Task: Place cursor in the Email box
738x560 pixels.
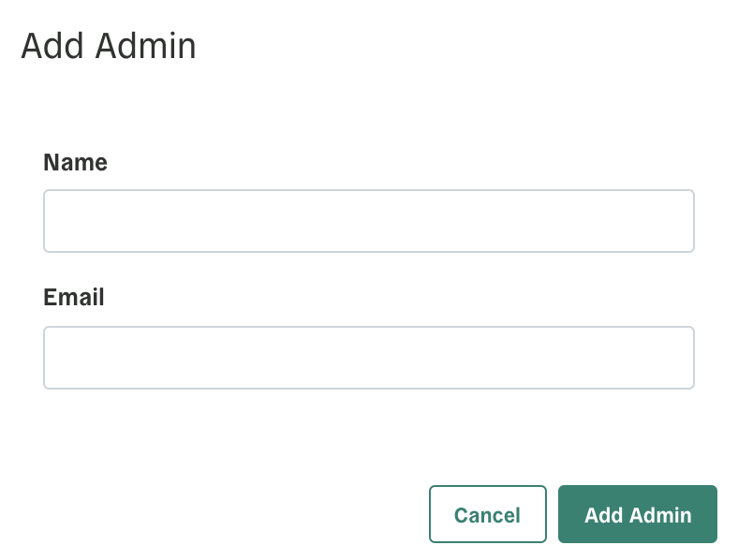Action: (x=368, y=357)
